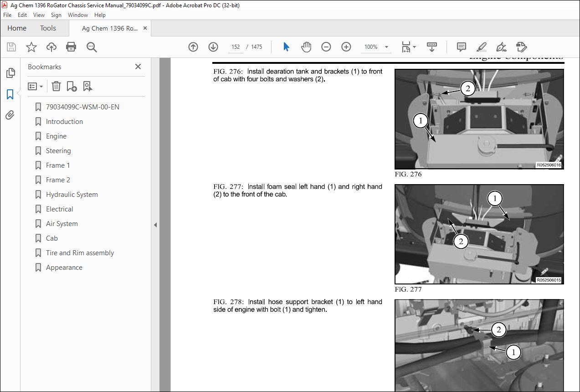The height and width of the screenshot is (392, 580).
Task: Open the Frame 1 bookmark
Action: [58, 165]
